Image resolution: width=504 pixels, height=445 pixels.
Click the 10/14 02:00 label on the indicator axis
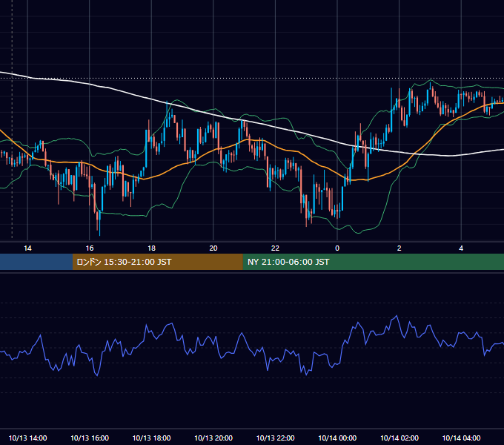click(399, 438)
